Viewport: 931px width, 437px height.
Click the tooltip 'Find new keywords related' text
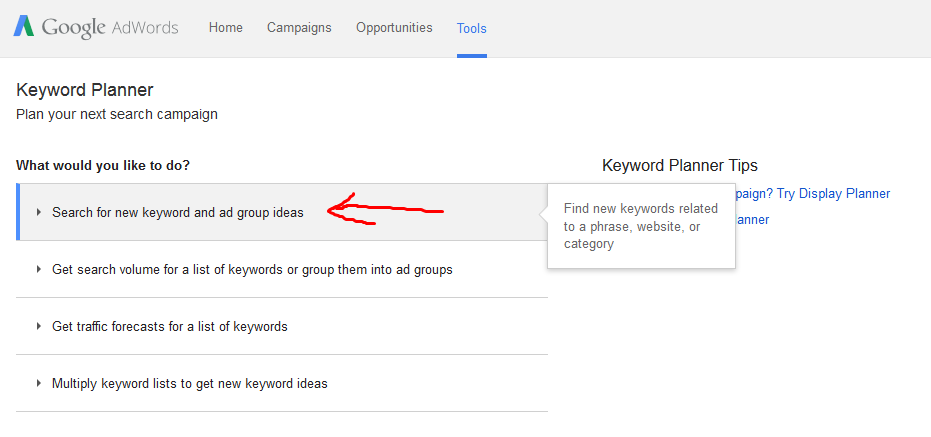pos(641,226)
